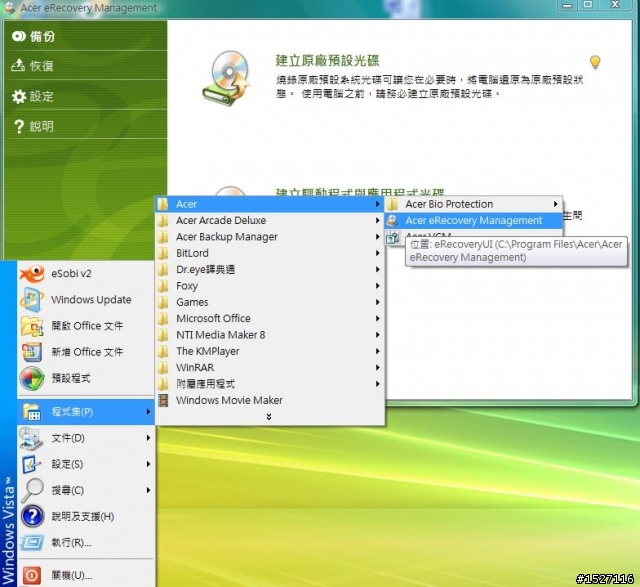This screenshot has height=587, width=640.
Task: Open Dr.eye譯典通 program folder
Action: coord(269,269)
